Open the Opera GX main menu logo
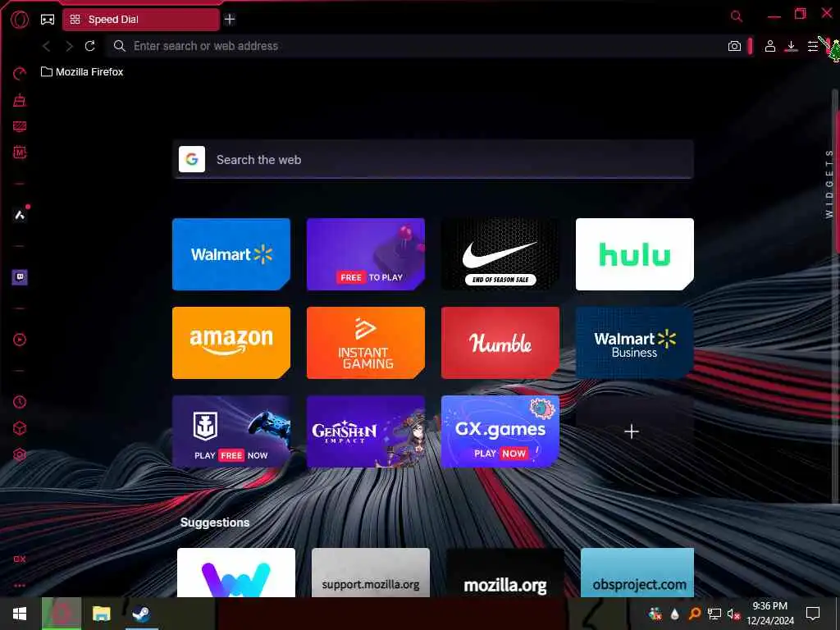Image resolution: width=840 pixels, height=630 pixels. (x=20, y=20)
